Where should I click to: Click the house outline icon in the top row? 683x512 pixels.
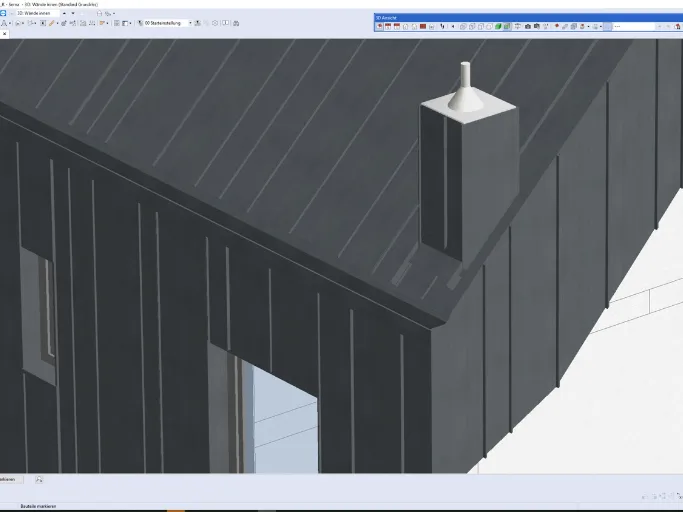point(99,14)
